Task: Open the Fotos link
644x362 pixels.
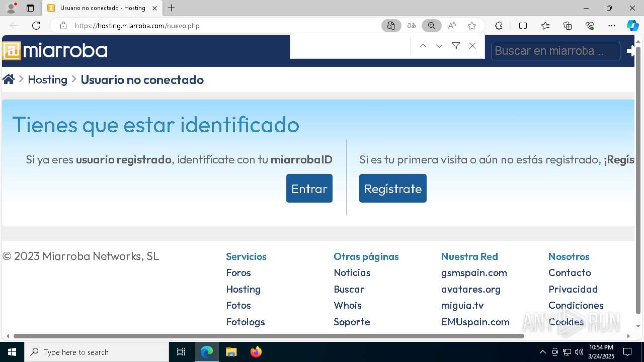Action: 238,305
